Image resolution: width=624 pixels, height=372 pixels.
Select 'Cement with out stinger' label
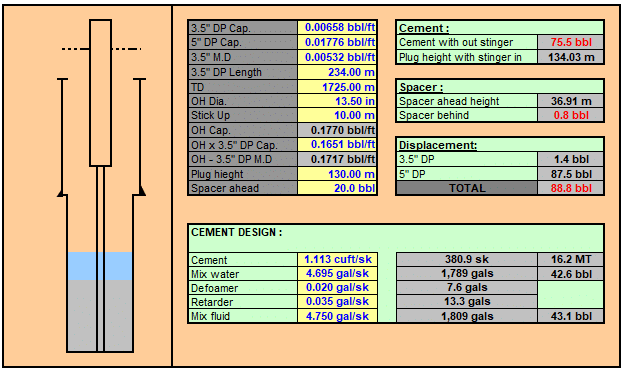point(467,42)
